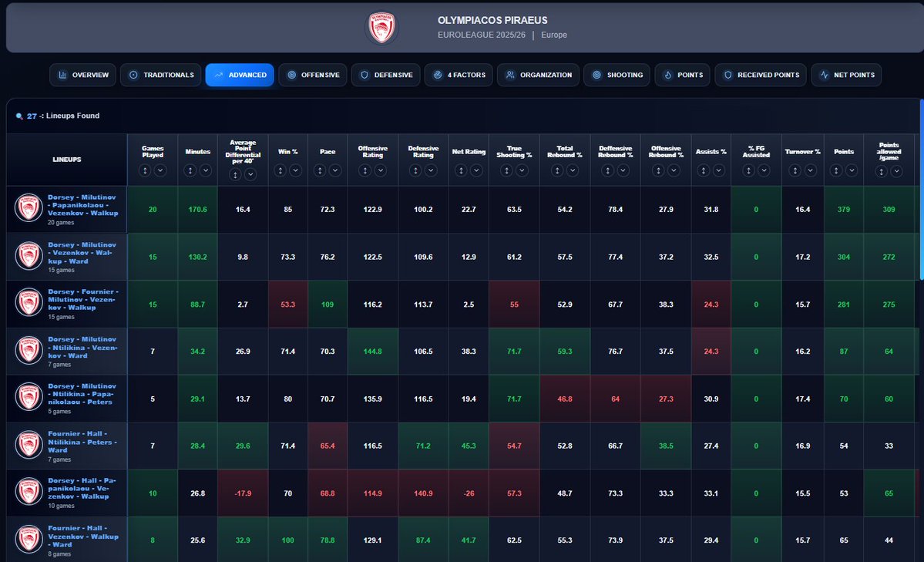Sort the table by Win %
Screen dimensions: 924x562
(x=280, y=170)
